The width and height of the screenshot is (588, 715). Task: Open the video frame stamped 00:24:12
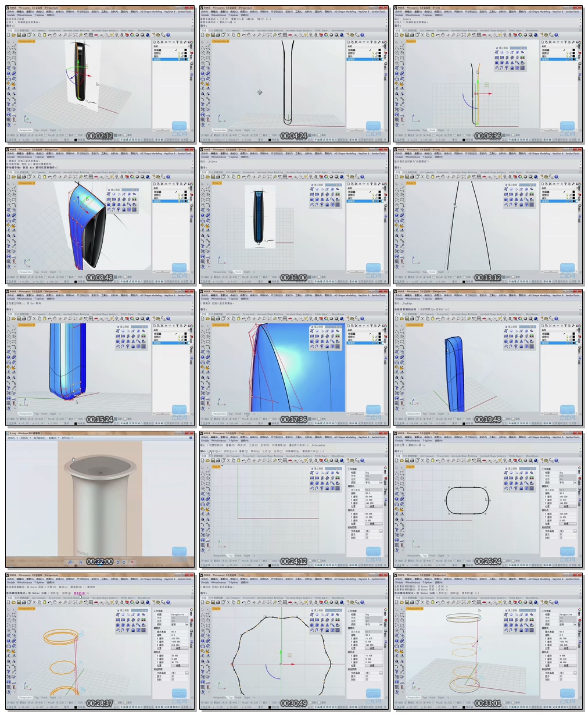click(294, 499)
